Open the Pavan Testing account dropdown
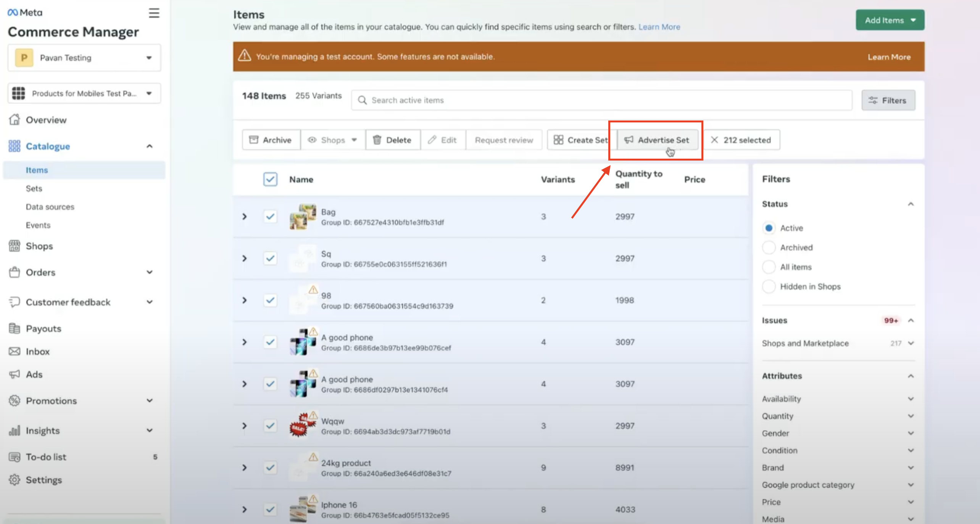Viewport: 980px width, 524px height. tap(84, 58)
